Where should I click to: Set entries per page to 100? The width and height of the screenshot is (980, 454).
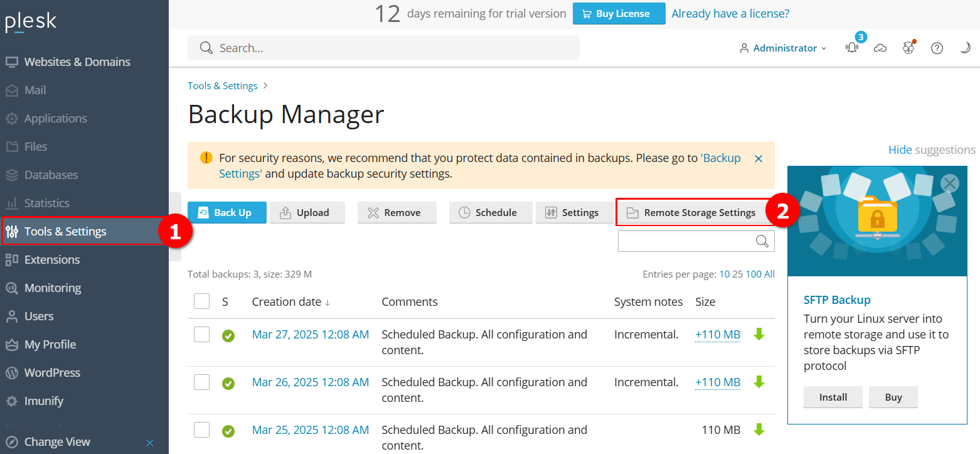pyautogui.click(x=754, y=274)
